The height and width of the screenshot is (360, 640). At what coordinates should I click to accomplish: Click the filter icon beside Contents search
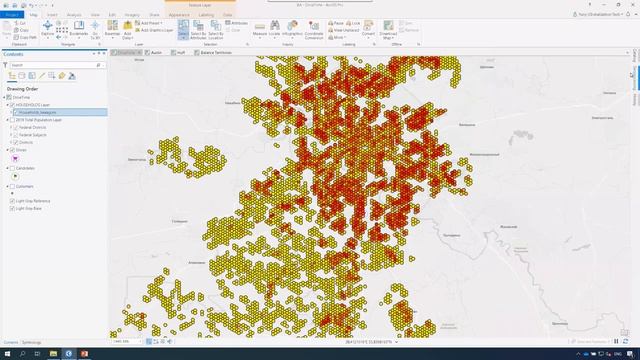coord(5,65)
